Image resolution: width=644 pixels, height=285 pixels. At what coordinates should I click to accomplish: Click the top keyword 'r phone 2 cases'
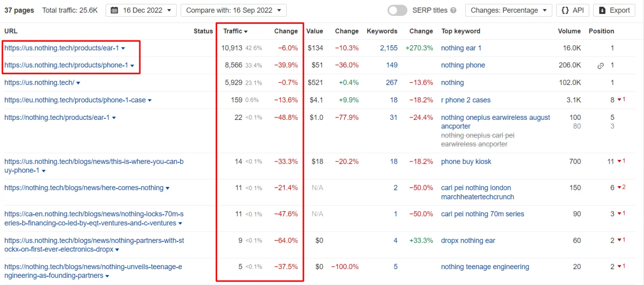466,100
